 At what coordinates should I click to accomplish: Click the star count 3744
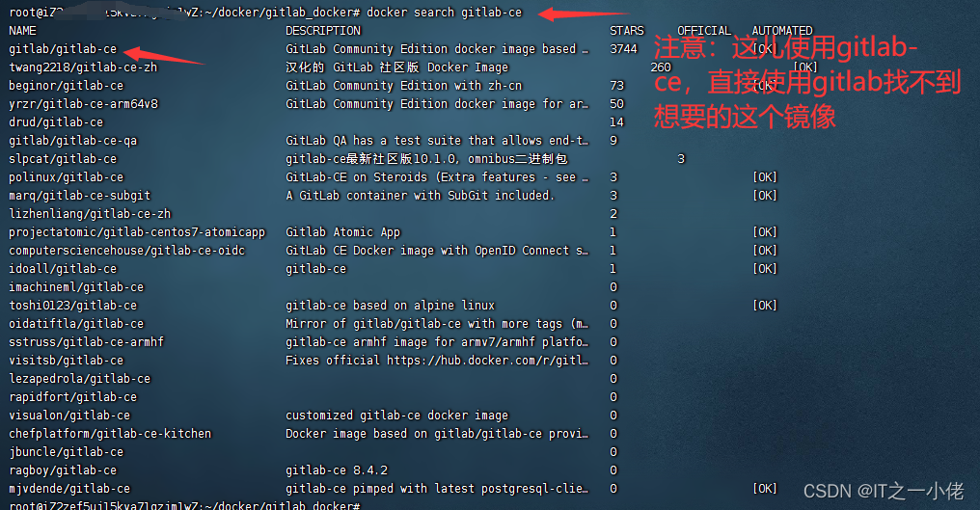[x=624, y=49]
